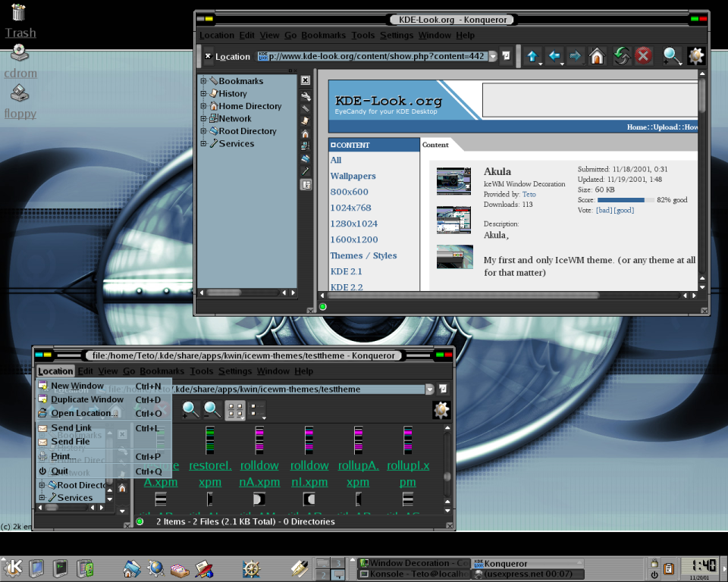Choose Send Link from the Location menu
Screen dimensions: 728x582
[105, 428]
